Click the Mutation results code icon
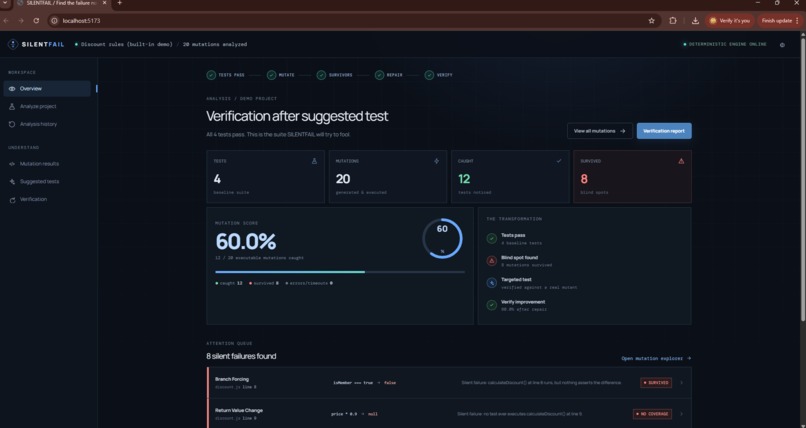 [12, 164]
